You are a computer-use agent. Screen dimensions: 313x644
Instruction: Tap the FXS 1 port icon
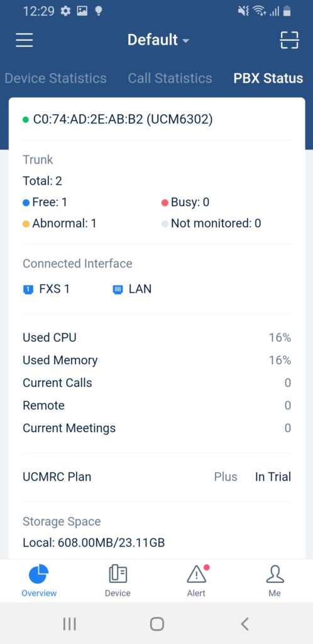click(28, 289)
